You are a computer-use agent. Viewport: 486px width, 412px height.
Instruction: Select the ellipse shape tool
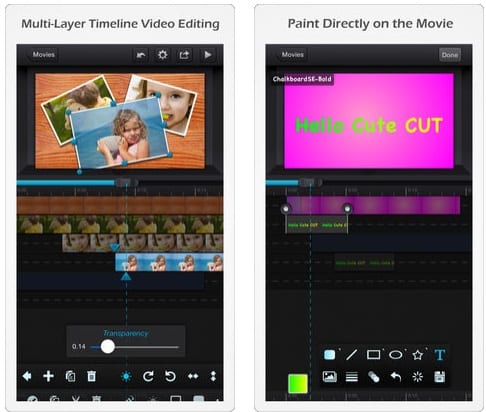pos(396,355)
